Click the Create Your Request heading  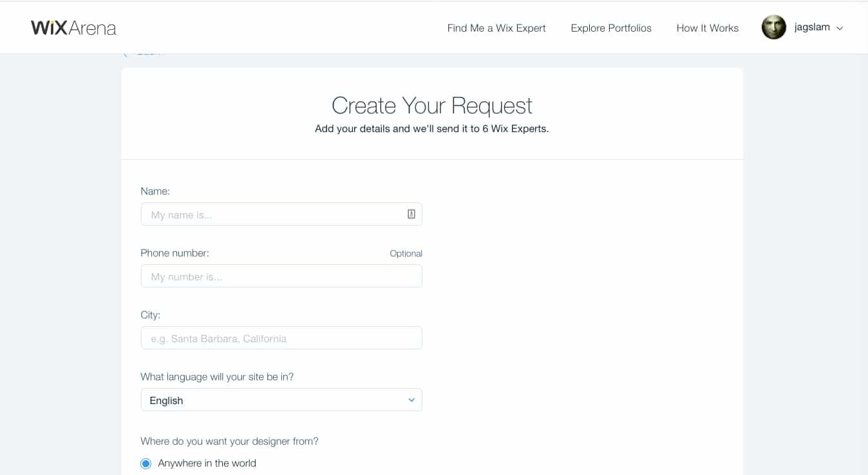coord(432,105)
